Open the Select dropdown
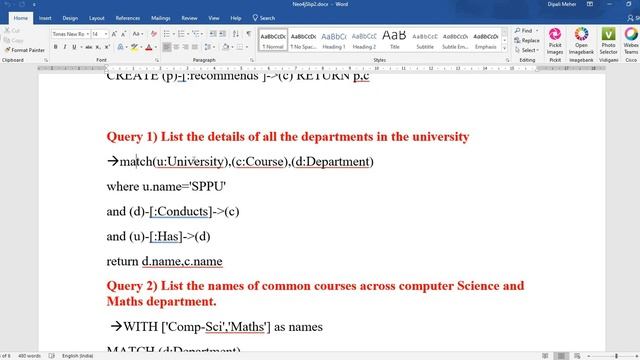Screen dimensions: 640x360 (527, 50)
